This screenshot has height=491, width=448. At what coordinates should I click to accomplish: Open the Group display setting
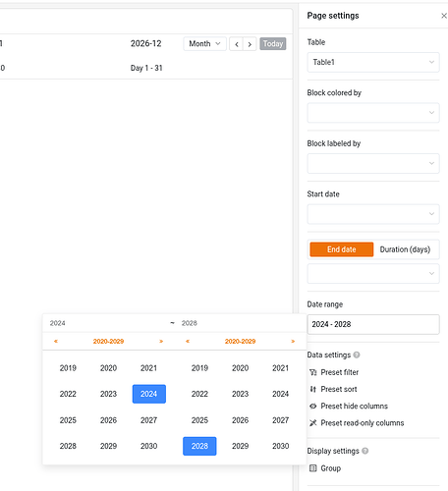pyautogui.click(x=325, y=468)
